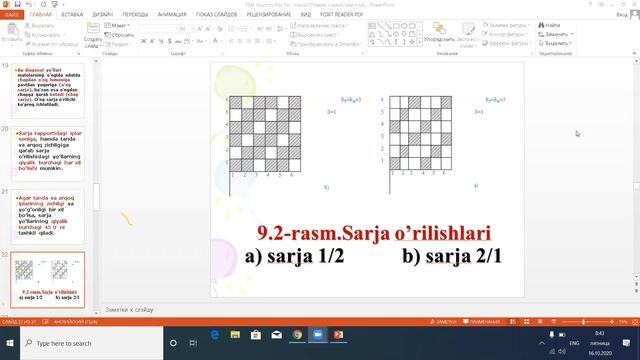
Task: Select slide 20 thumbnail
Action: (48, 154)
